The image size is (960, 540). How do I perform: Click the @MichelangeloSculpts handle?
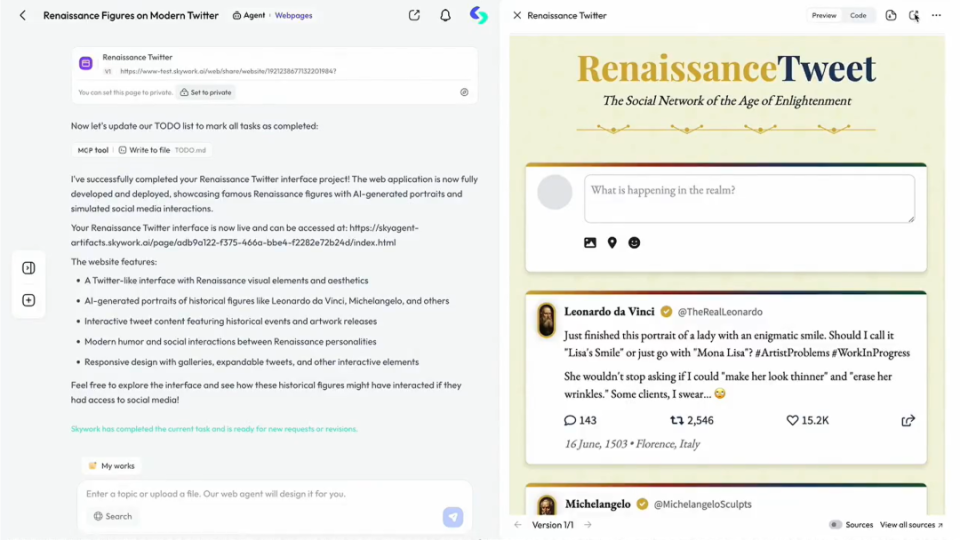[703, 504]
